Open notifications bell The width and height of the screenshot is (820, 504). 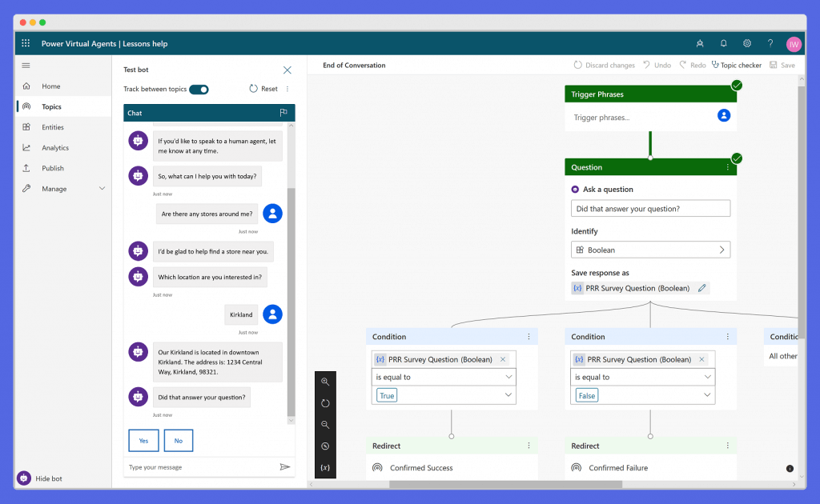723,44
